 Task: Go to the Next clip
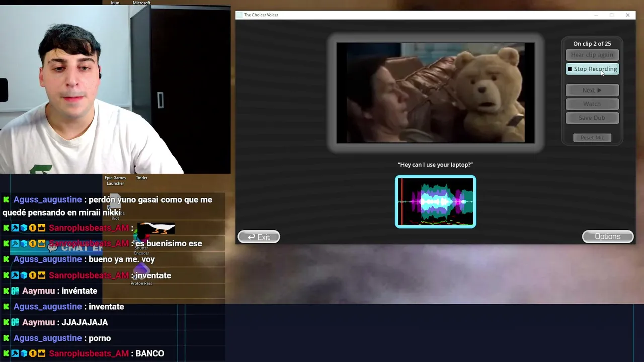click(592, 90)
